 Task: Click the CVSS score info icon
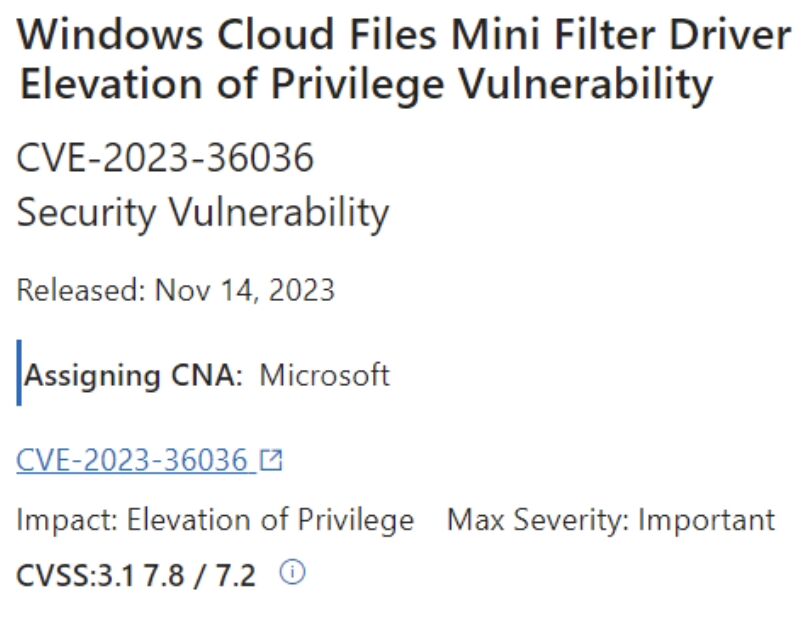(x=293, y=572)
